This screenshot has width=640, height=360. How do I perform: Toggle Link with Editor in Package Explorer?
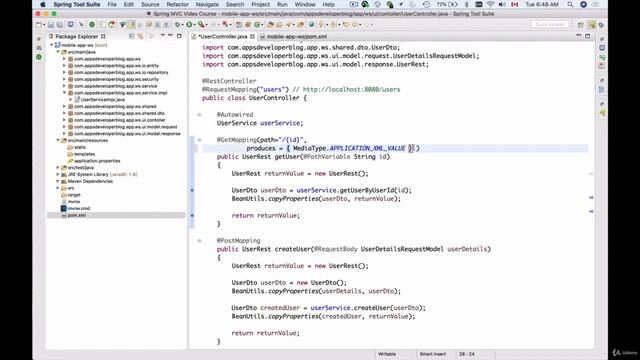click(x=140, y=36)
